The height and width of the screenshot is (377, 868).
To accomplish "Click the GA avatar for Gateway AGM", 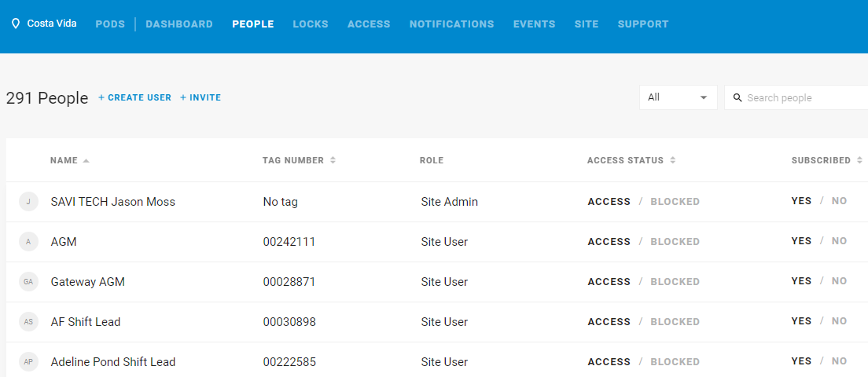I will point(28,282).
